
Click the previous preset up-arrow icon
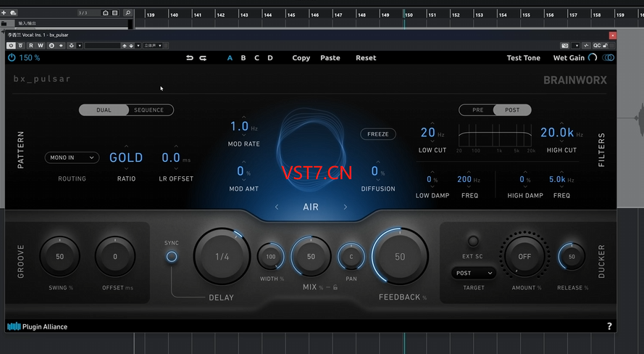pyautogui.click(x=125, y=46)
